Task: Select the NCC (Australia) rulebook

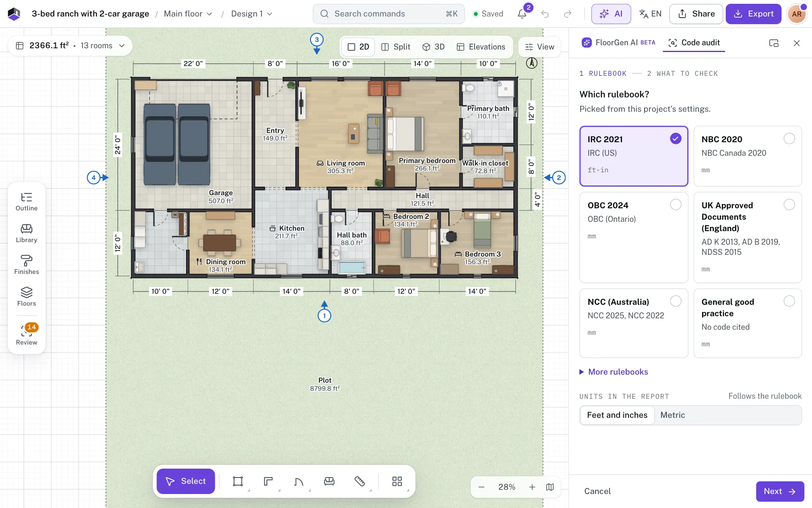Action: 634,323
